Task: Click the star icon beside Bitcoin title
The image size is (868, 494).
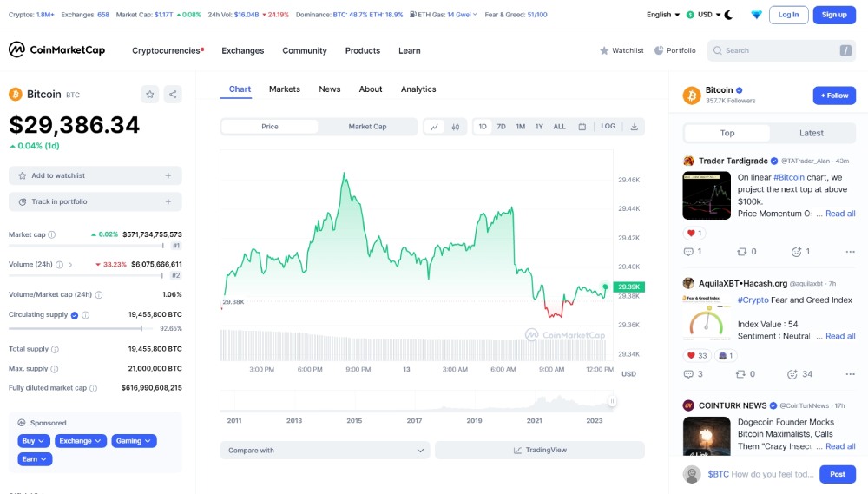Action: tap(150, 95)
